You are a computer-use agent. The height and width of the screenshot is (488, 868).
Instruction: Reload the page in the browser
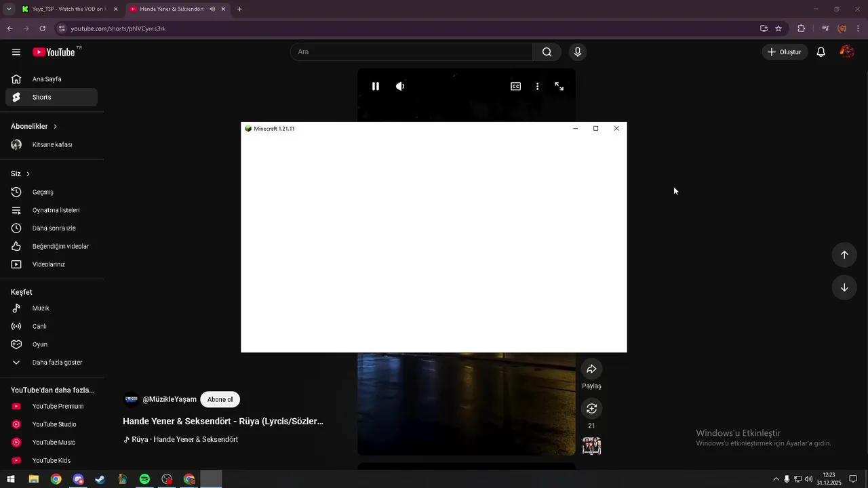(42, 28)
